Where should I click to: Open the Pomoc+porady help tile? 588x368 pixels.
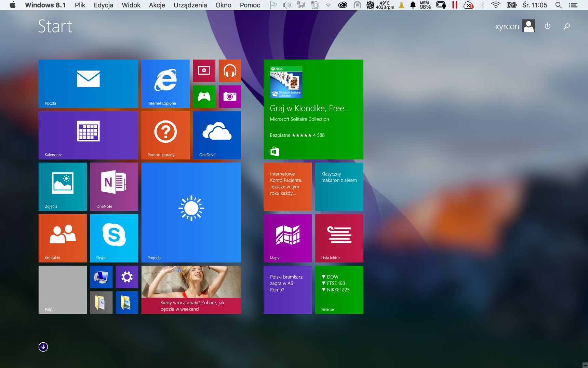165,135
